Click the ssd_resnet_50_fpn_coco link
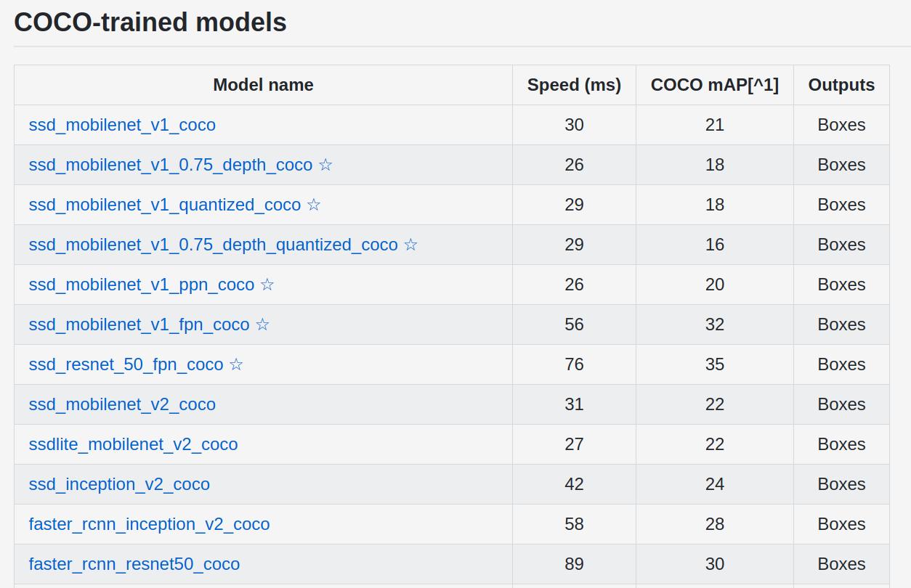 click(x=126, y=364)
